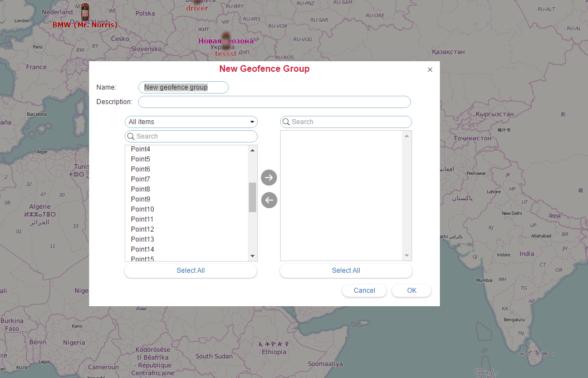Click Select All under the left items list
This screenshot has height=378, width=588.
click(190, 271)
